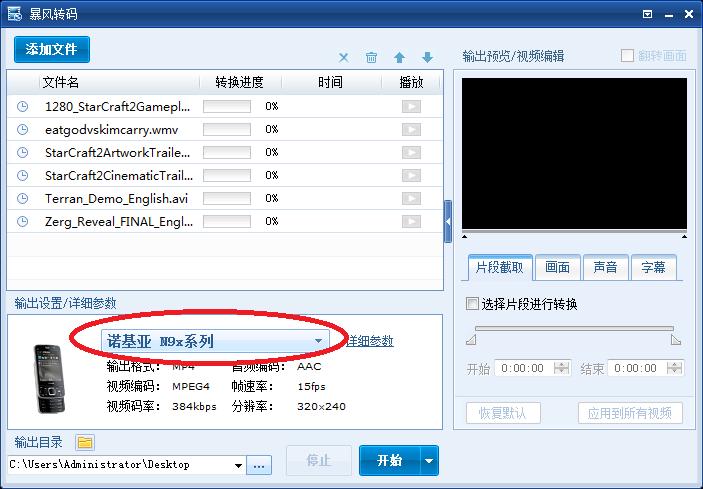This screenshot has height=489, width=703.
Task: Open title bar menu dropdown icon
Action: 647,14
